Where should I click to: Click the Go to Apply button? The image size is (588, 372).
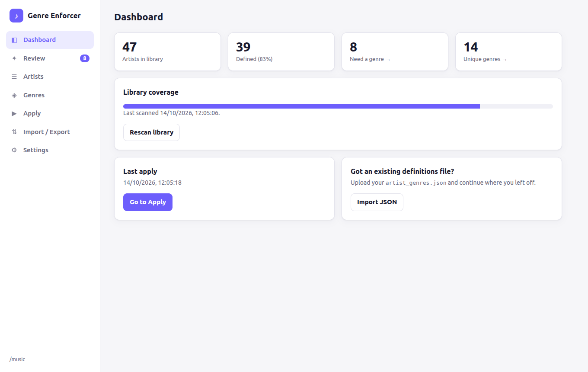point(148,202)
